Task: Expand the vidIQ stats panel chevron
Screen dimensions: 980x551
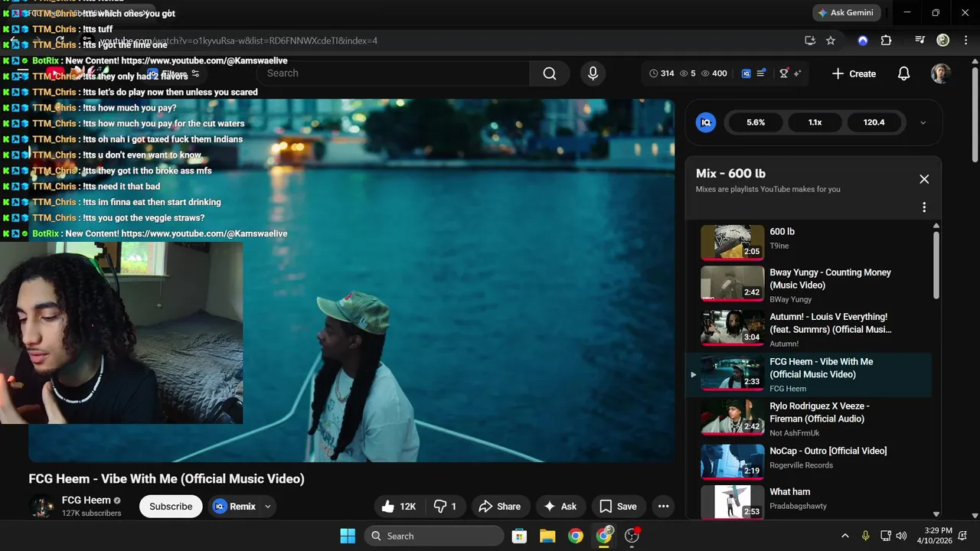Action: [923, 122]
